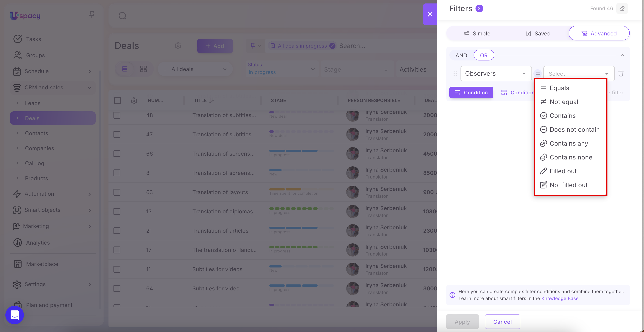Click the Cancel button

tap(502, 321)
